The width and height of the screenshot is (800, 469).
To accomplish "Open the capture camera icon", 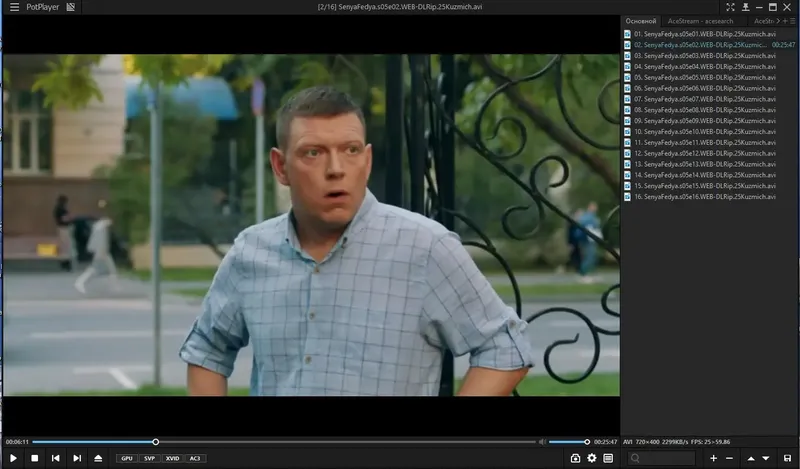I will [x=575, y=458].
